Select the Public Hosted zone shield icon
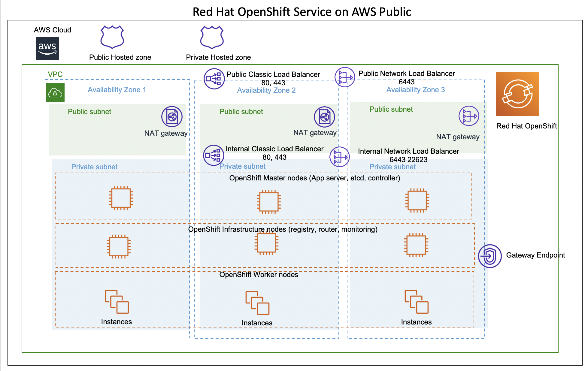The image size is (588, 371). click(x=112, y=37)
